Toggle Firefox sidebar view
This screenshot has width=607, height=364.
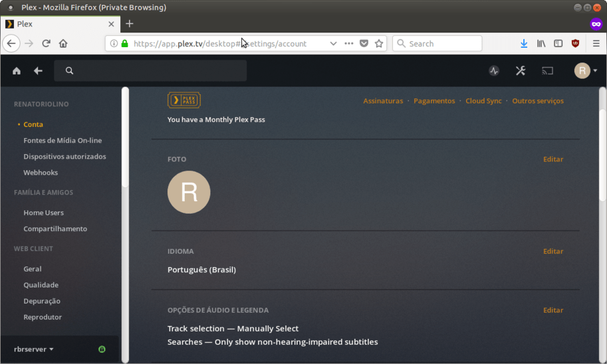[x=558, y=43]
